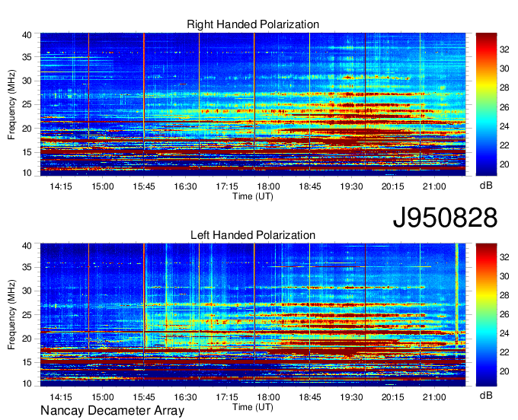Click the 15:45 tick on the Left Handed time axis
Image resolution: width=518 pixels, height=420 pixels.
coord(144,397)
